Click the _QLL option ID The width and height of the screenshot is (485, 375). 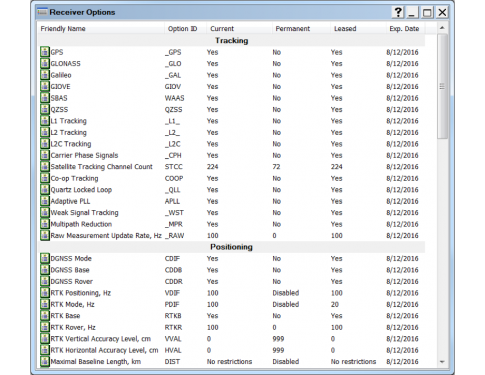point(173,190)
